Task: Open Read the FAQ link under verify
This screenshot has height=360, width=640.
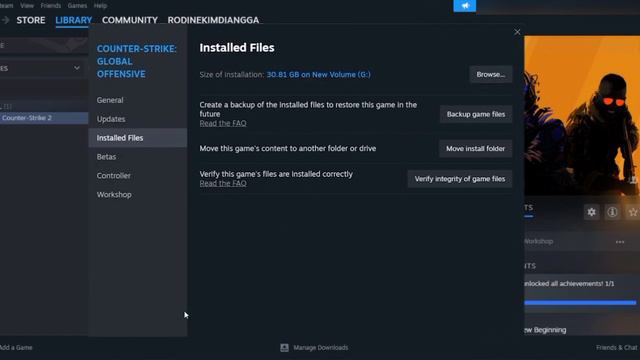Action: pos(223,183)
